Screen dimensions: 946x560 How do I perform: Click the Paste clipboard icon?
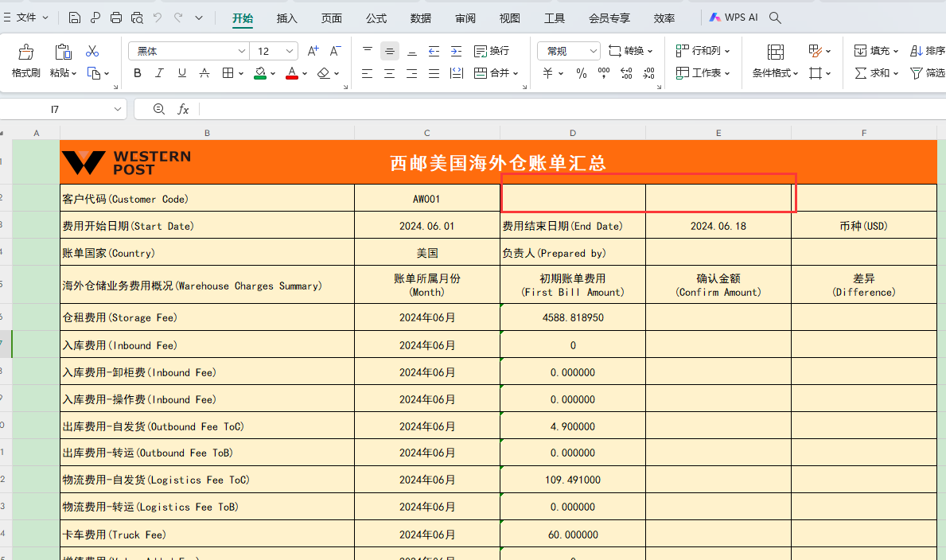[x=63, y=52]
